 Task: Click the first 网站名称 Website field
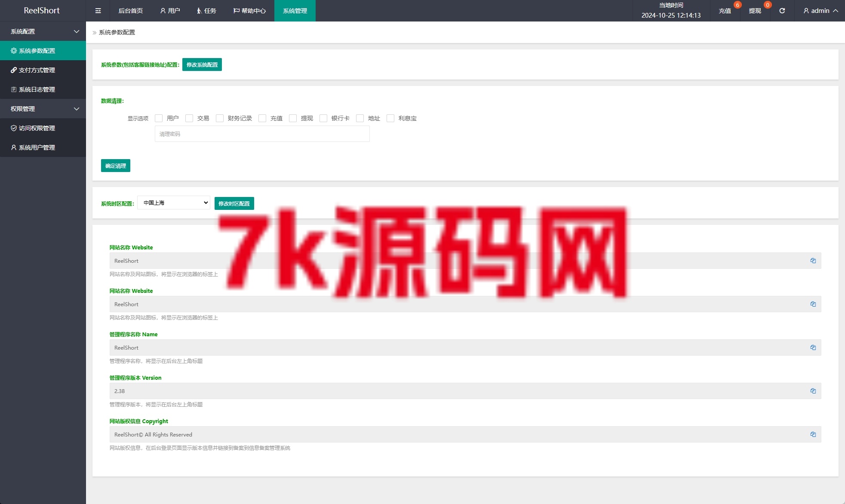tap(465, 261)
